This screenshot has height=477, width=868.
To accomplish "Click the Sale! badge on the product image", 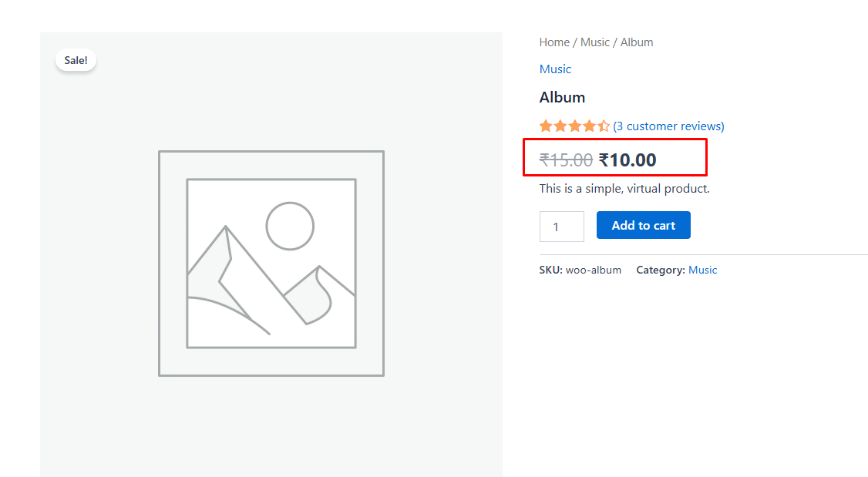I will [76, 59].
